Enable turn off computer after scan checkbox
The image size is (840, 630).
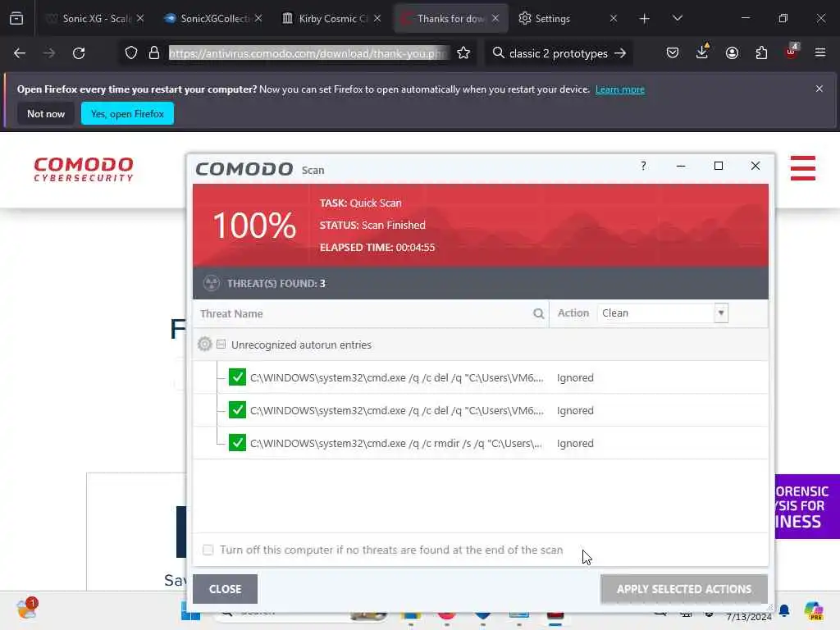tap(208, 550)
